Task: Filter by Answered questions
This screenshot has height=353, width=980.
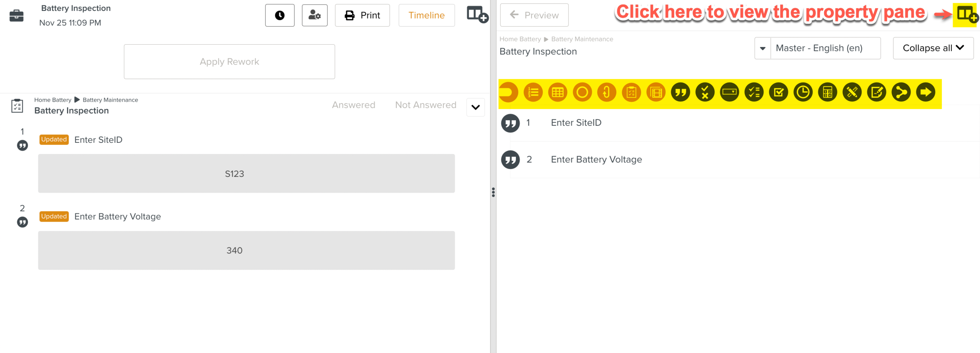Action: click(x=353, y=105)
